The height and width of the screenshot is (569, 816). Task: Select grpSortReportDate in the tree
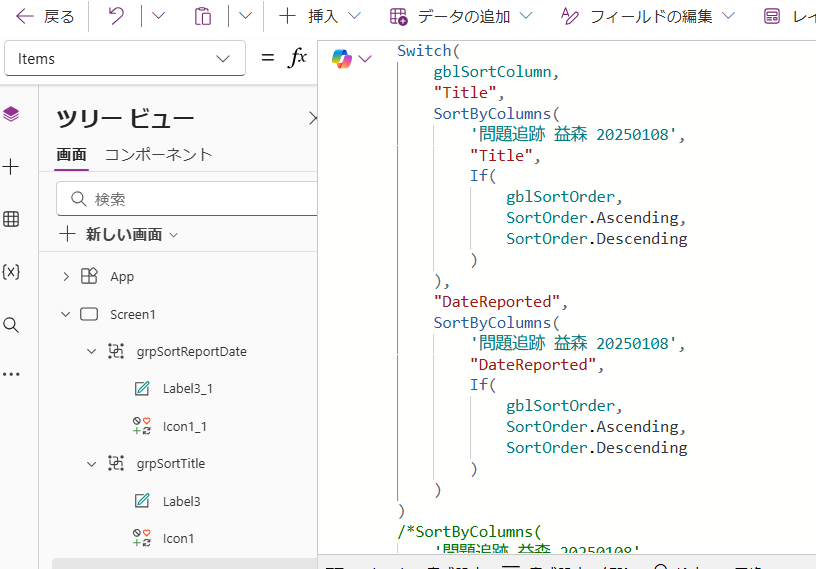click(192, 351)
